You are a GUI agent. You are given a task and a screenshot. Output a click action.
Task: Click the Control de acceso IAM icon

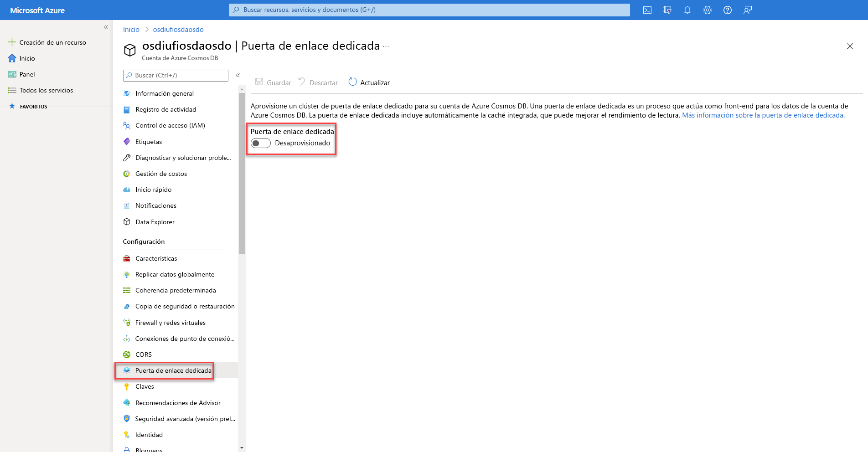[x=127, y=125]
